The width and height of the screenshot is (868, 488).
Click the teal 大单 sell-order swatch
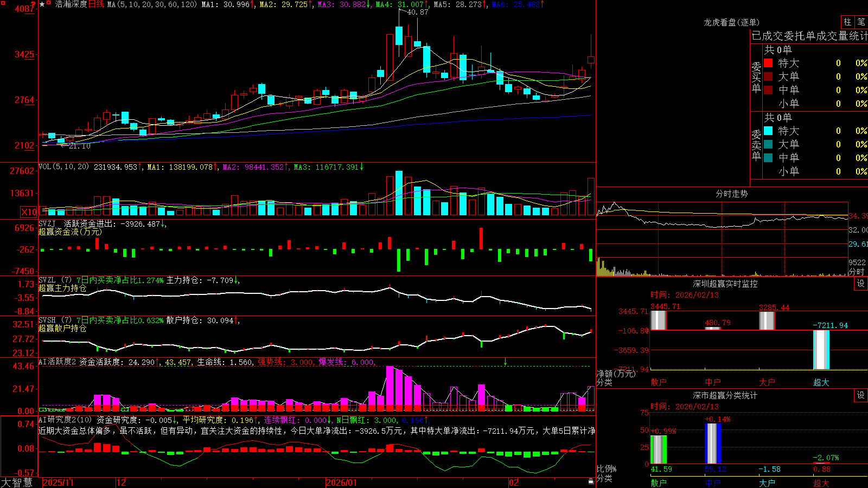(x=768, y=144)
